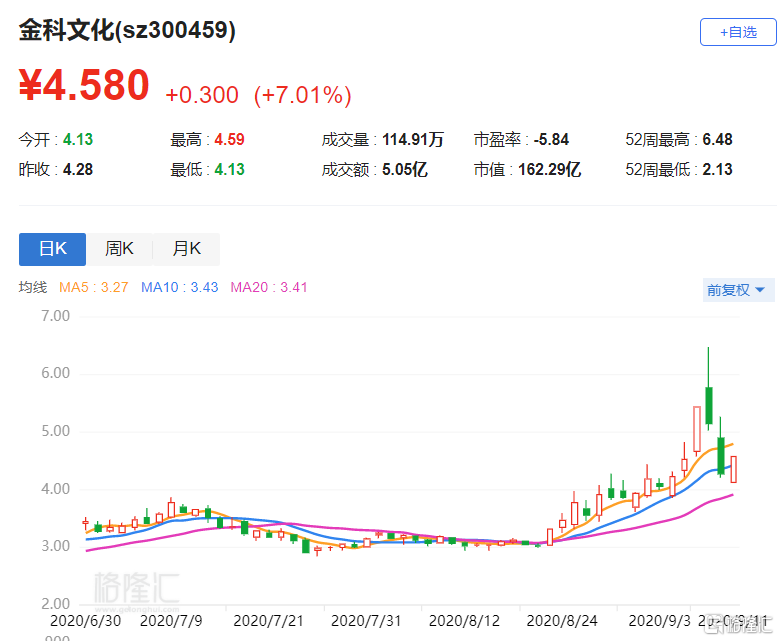Add stock via +自选 button
This screenshot has width=779, height=641.
pyautogui.click(x=738, y=32)
